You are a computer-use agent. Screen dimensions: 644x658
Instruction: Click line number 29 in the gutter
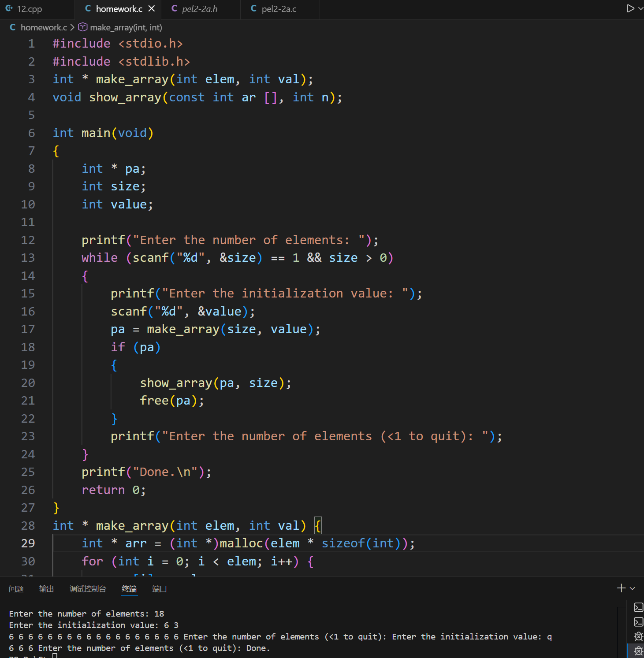28,543
